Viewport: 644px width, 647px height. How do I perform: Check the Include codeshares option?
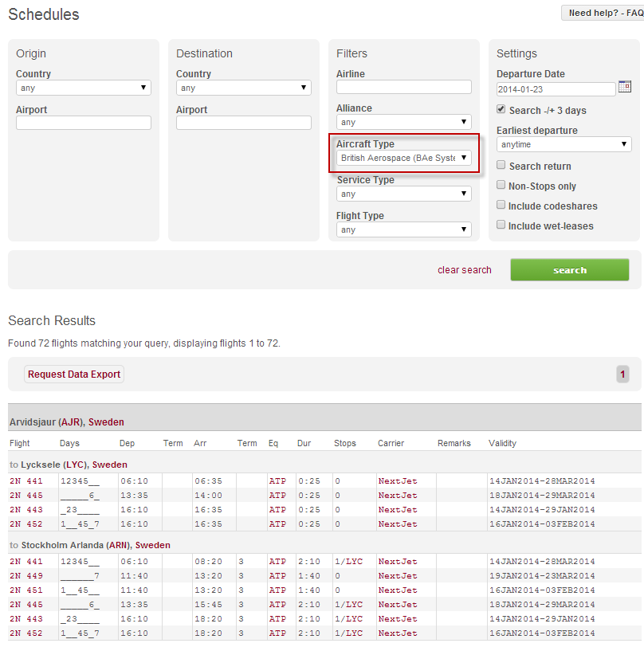[501, 205]
